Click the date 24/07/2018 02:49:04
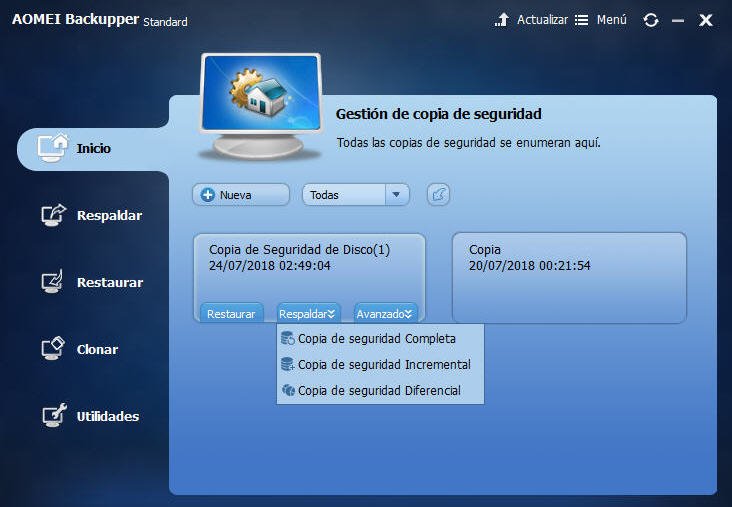Screen dimensions: 732x507 (269, 266)
